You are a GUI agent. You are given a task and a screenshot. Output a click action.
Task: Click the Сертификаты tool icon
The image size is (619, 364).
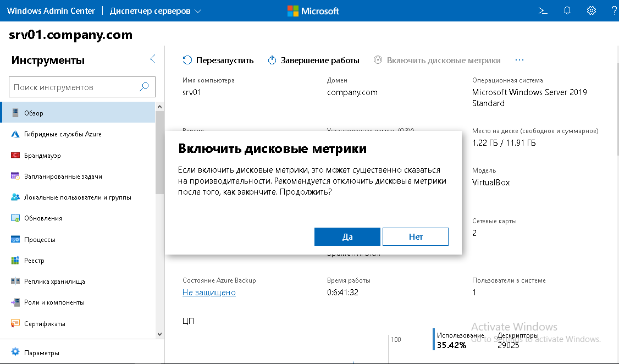pyautogui.click(x=15, y=323)
